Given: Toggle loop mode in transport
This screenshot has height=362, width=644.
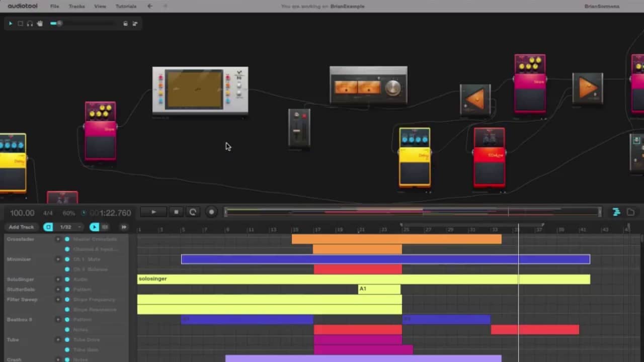Looking at the screenshot, I should (193, 212).
